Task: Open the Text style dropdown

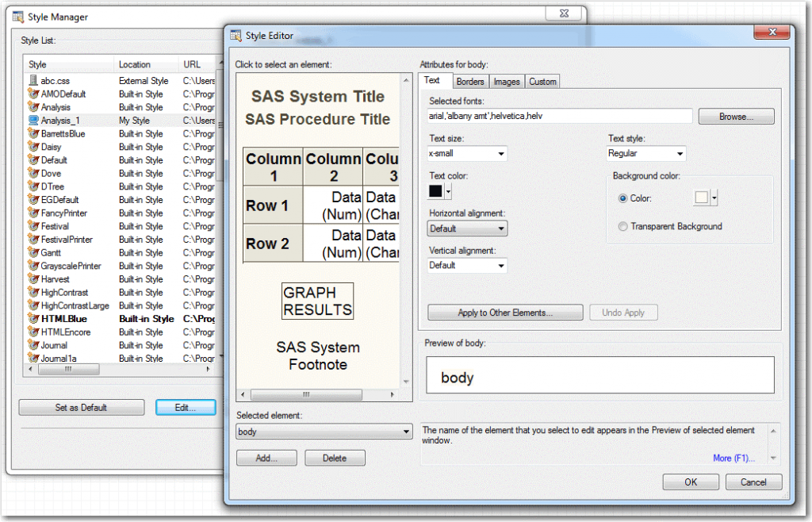Action: [x=646, y=154]
